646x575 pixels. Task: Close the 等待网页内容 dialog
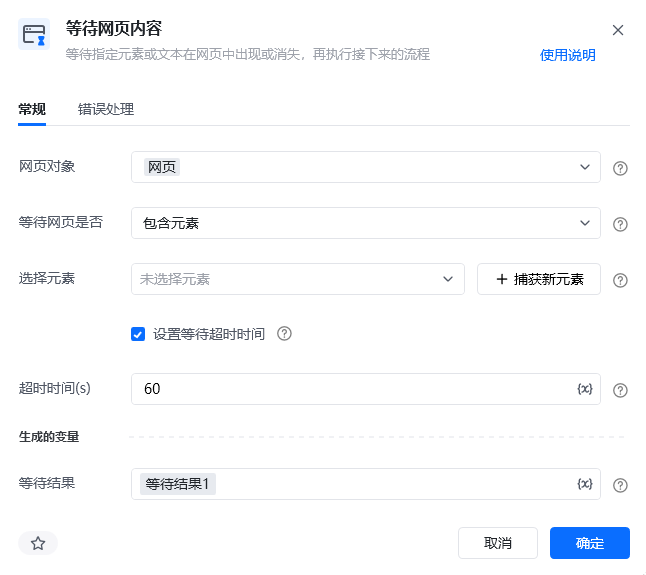click(618, 30)
